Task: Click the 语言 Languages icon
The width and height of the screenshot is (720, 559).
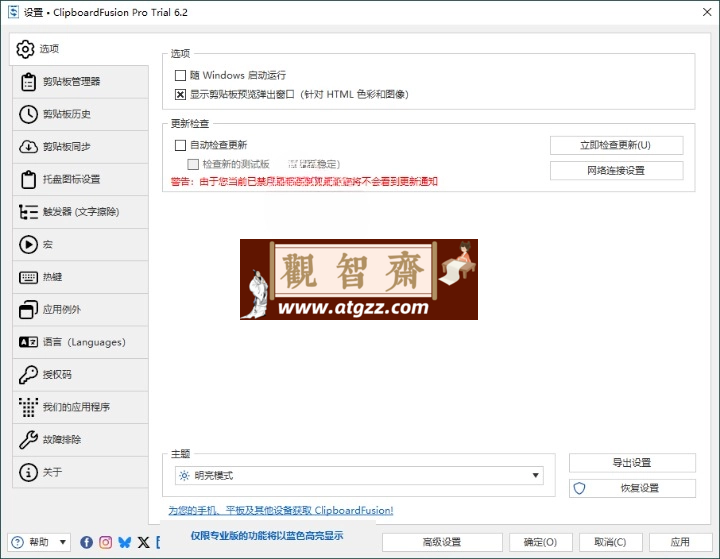Action: [x=28, y=342]
